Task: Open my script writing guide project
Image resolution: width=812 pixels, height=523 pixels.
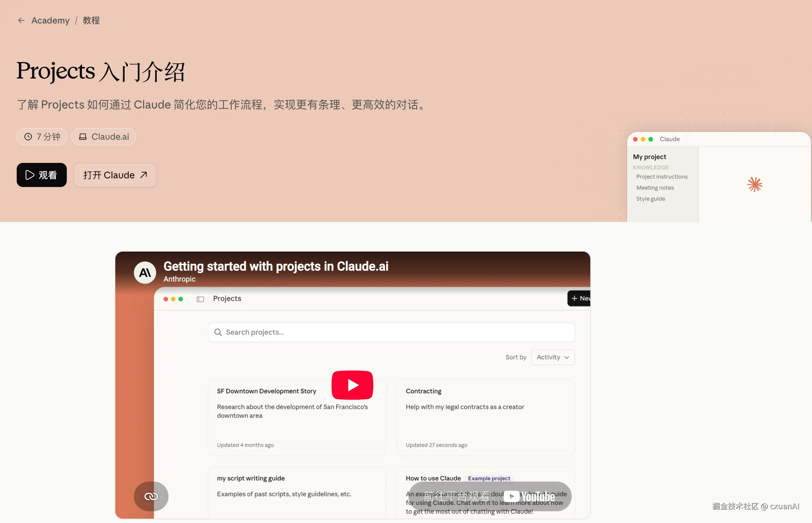Action: click(x=297, y=492)
